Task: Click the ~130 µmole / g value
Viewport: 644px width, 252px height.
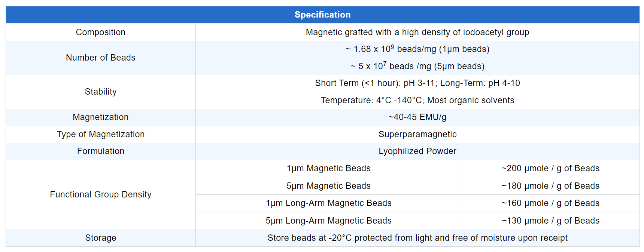Action: pyautogui.click(x=550, y=221)
